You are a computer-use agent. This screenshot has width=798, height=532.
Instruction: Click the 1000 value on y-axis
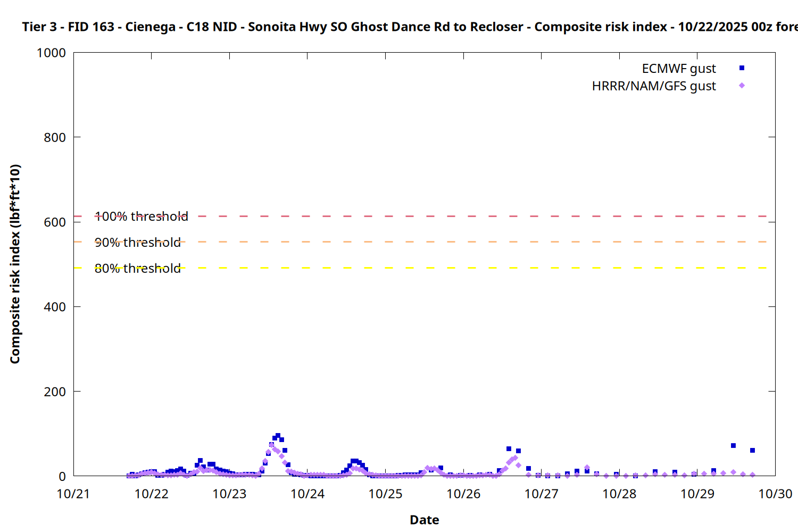coord(51,53)
